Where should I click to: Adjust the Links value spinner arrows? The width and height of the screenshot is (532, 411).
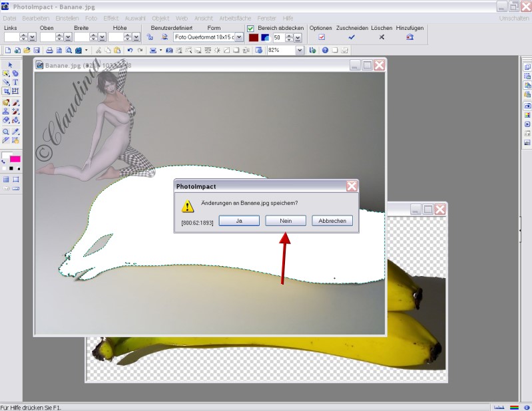point(24,37)
